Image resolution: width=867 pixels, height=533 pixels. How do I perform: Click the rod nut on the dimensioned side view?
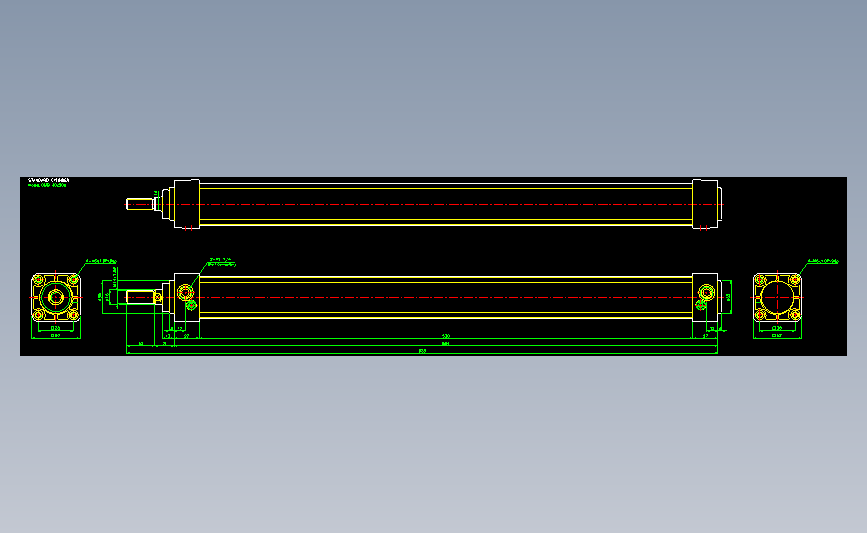point(158,297)
